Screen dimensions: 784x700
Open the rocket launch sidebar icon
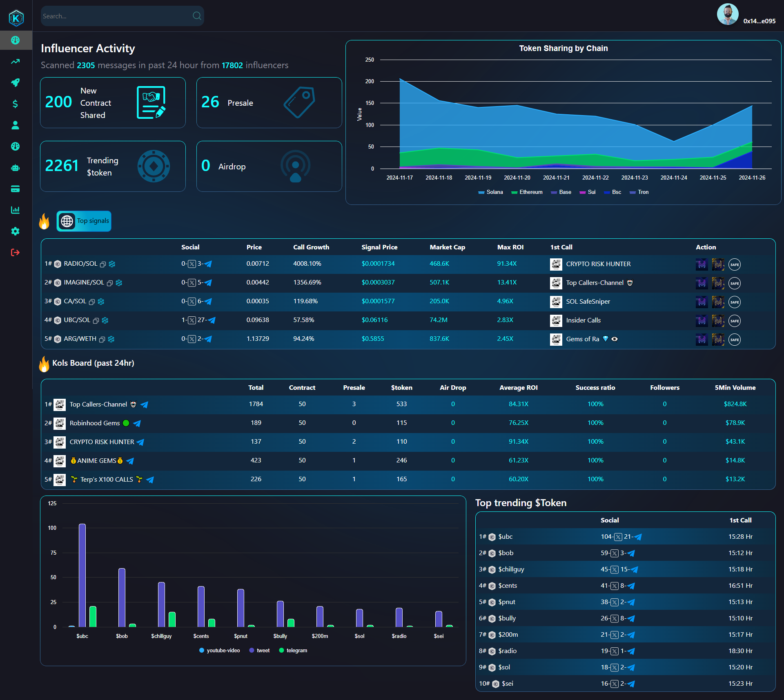tap(15, 83)
